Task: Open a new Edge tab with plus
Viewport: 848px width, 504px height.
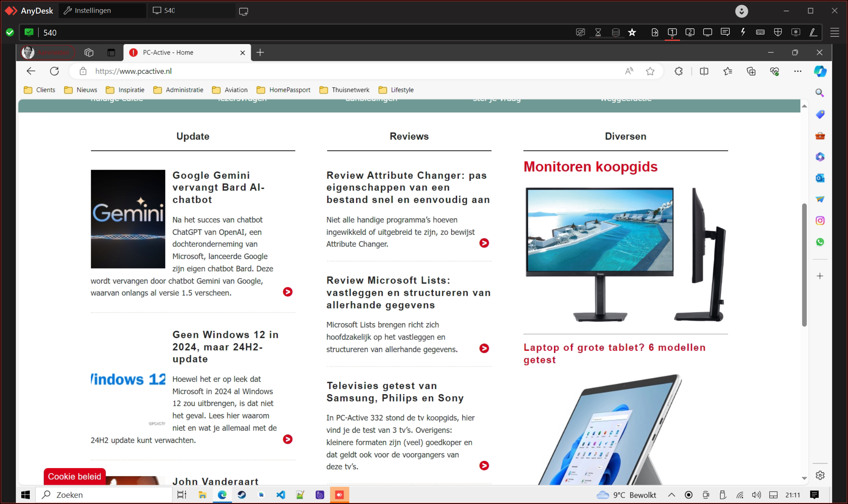Action: (x=260, y=53)
